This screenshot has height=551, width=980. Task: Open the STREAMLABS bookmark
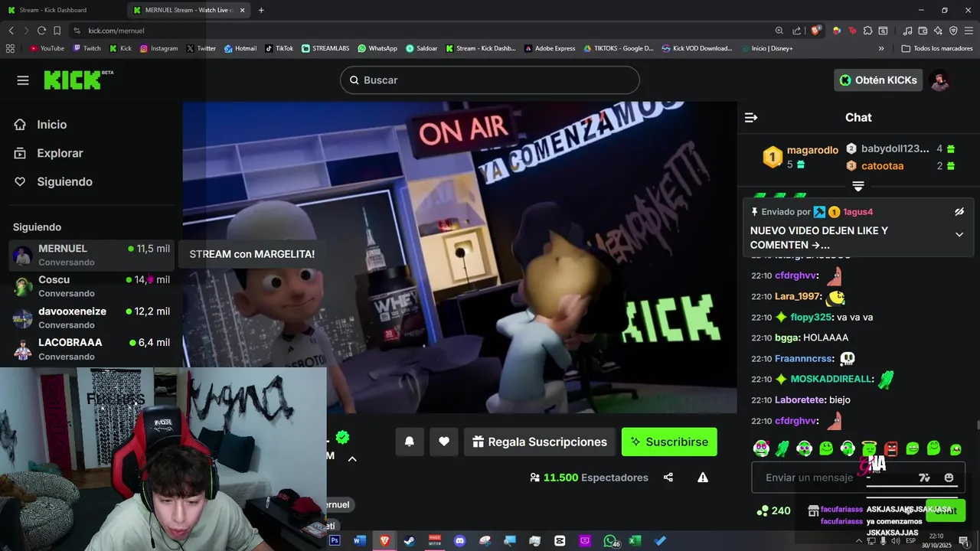(325, 48)
